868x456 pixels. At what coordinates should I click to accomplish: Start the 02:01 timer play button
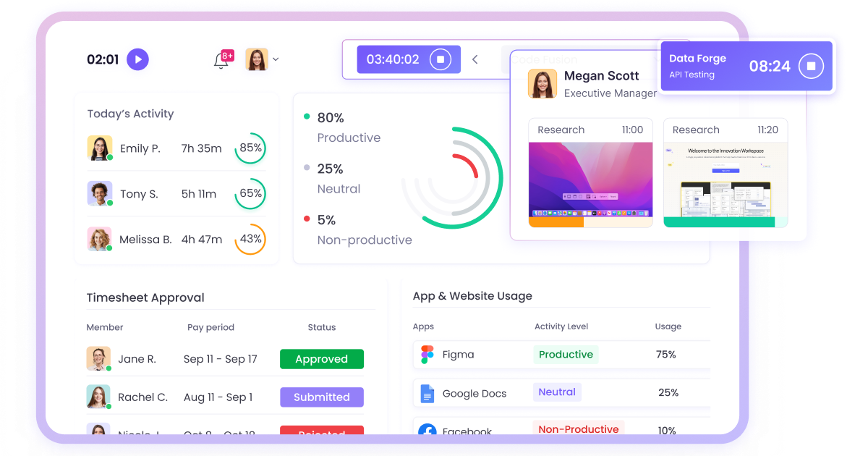(x=137, y=59)
